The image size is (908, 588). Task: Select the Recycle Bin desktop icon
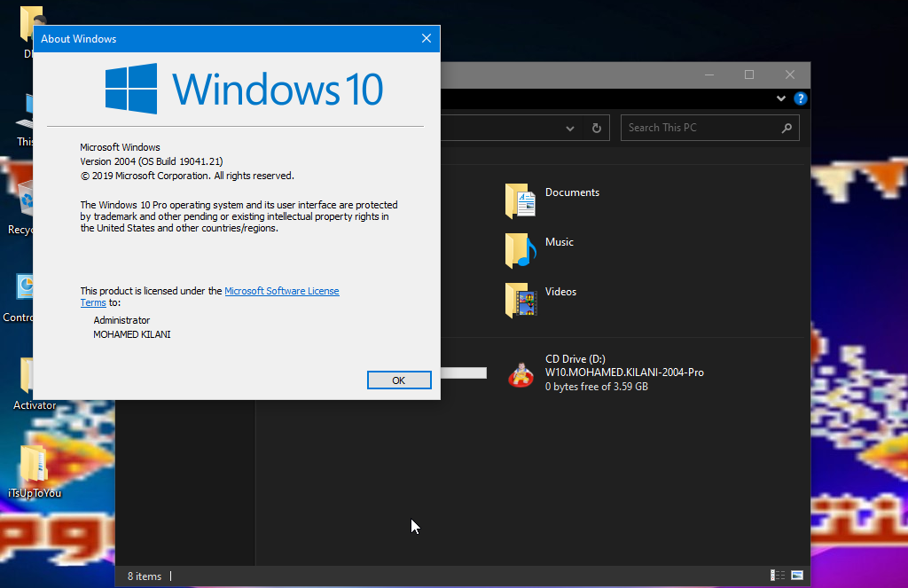pyautogui.click(x=20, y=208)
